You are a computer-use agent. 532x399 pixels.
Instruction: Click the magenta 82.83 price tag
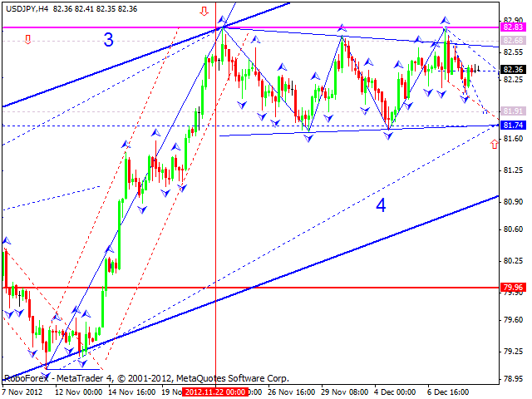tap(513, 27)
